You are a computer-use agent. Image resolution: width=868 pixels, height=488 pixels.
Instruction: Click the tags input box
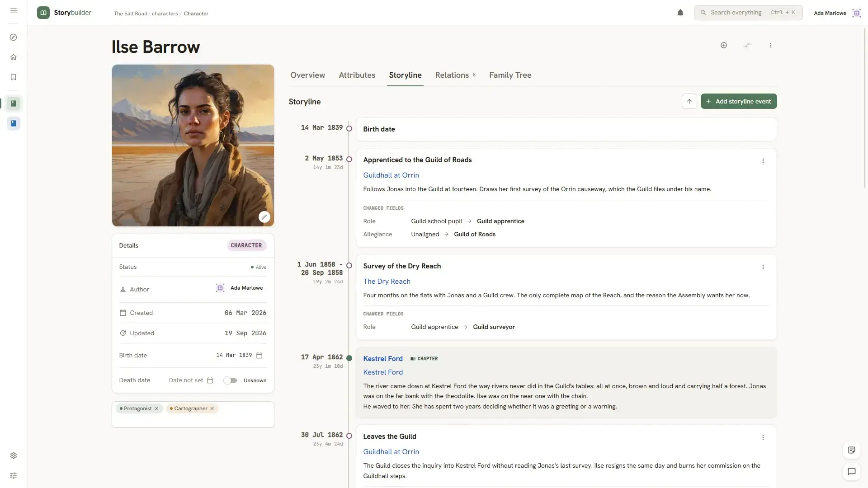pyautogui.click(x=193, y=415)
